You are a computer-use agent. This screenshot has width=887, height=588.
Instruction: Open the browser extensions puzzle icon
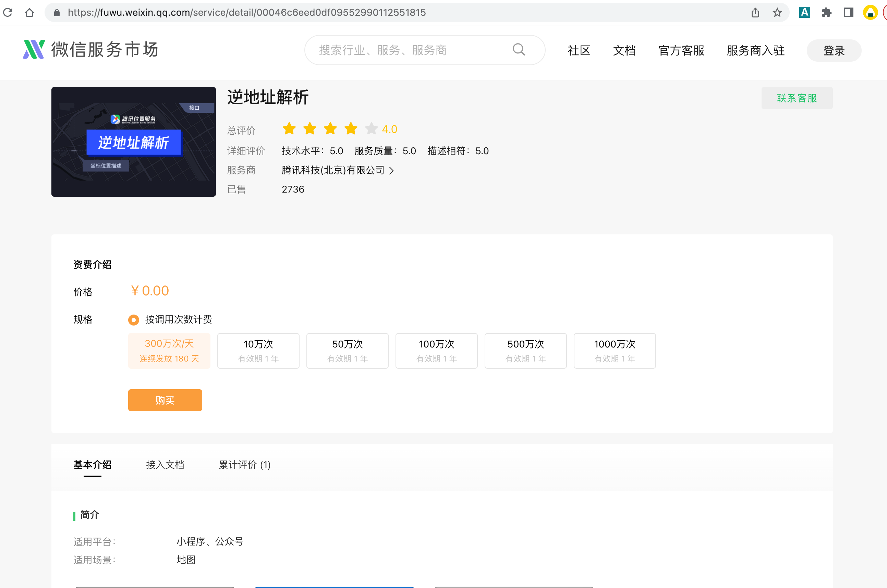coord(826,12)
